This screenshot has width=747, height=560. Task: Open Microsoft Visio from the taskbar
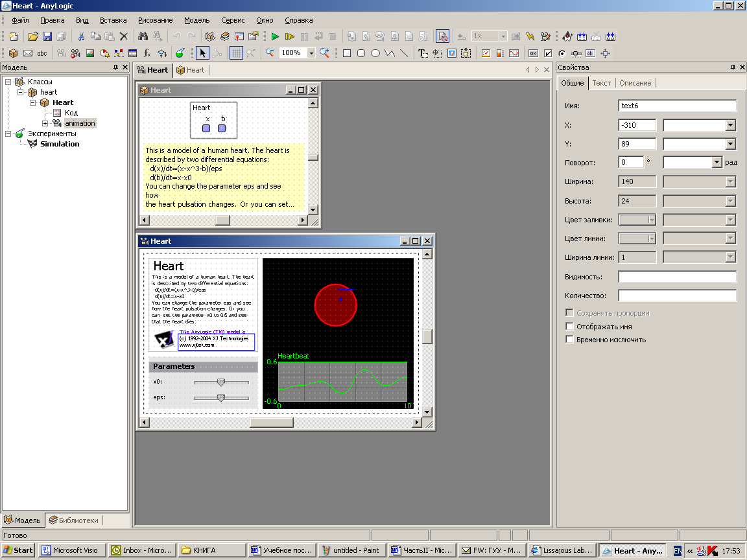[71, 550]
